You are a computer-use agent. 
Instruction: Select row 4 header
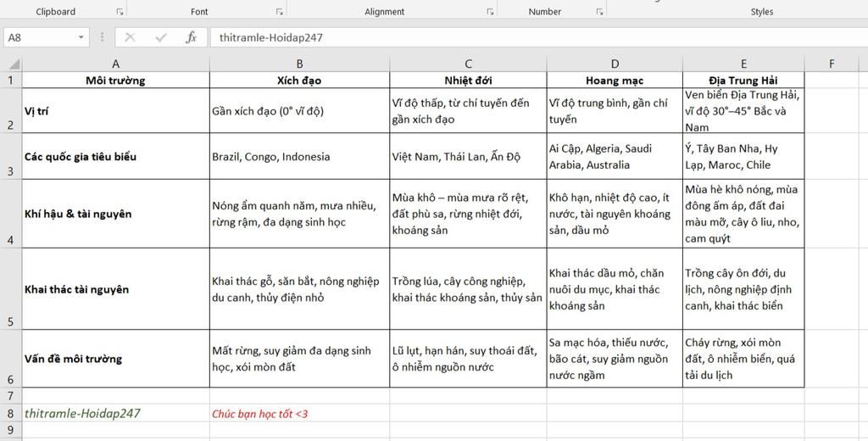coord(11,214)
